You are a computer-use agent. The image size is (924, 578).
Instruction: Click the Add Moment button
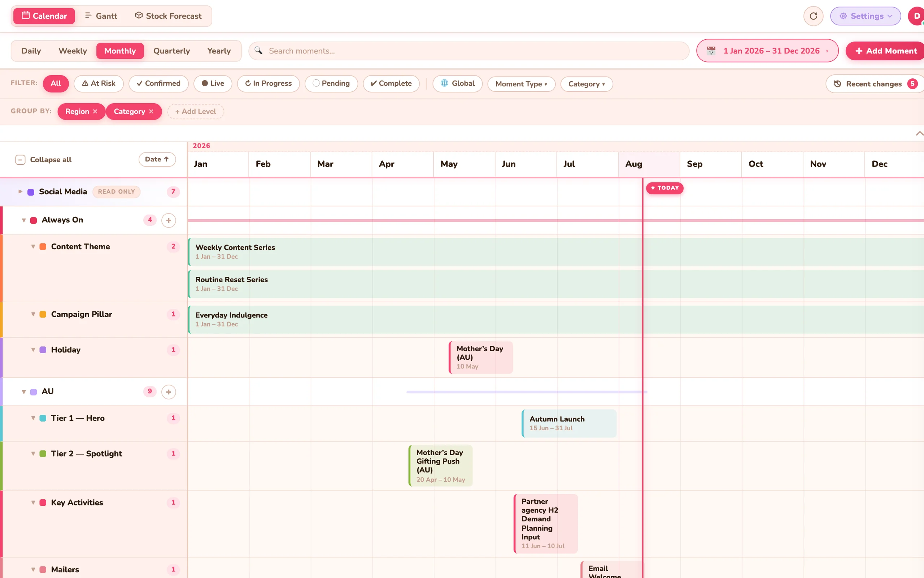tap(885, 51)
